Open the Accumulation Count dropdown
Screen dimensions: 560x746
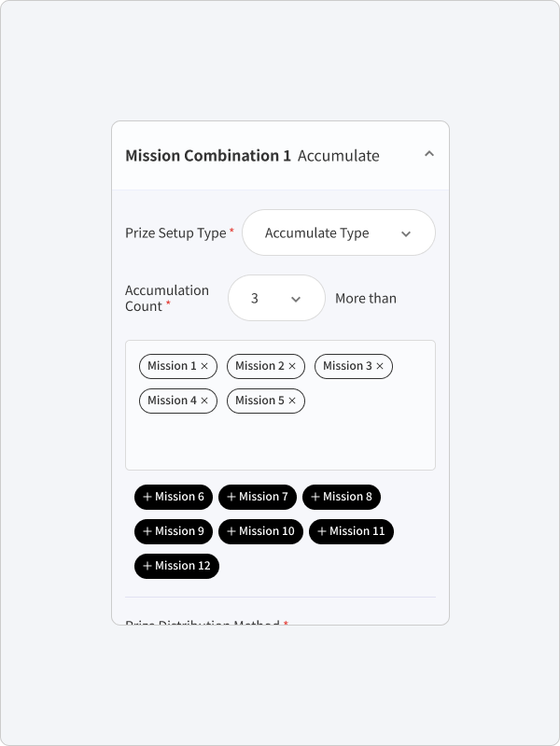(276, 298)
